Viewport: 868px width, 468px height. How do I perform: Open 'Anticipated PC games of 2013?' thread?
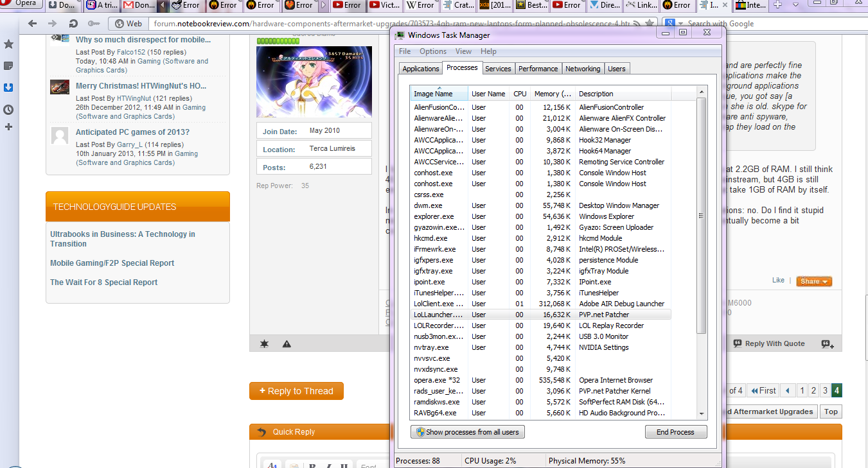133,132
